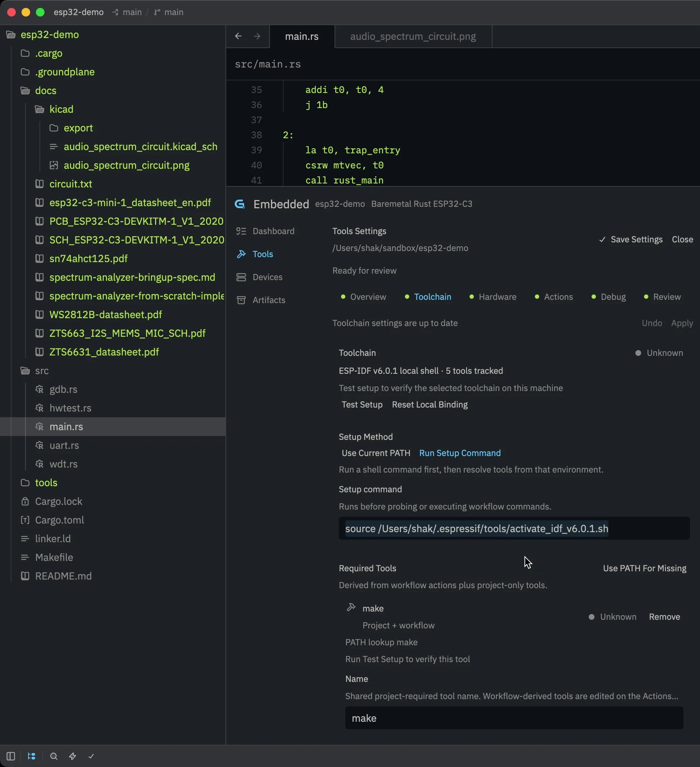Click the Rust file icon for gdb.rs
Viewport: 700px width, 767px height.
click(x=39, y=389)
